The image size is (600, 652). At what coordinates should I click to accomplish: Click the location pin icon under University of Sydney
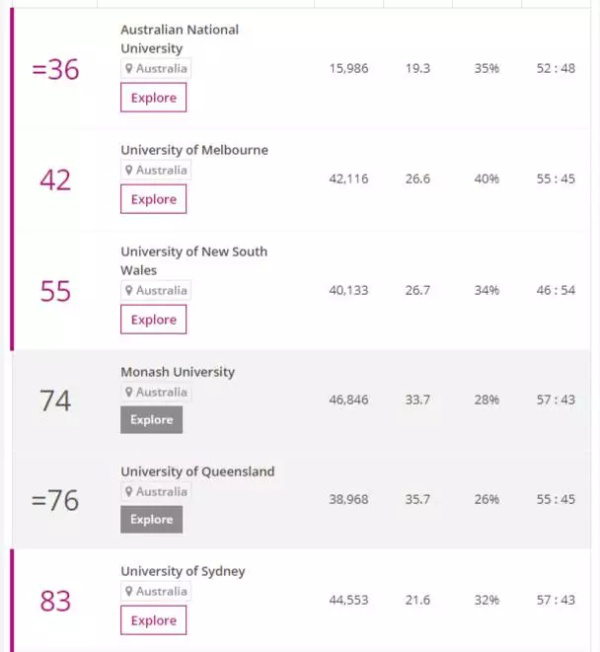[x=129, y=591]
